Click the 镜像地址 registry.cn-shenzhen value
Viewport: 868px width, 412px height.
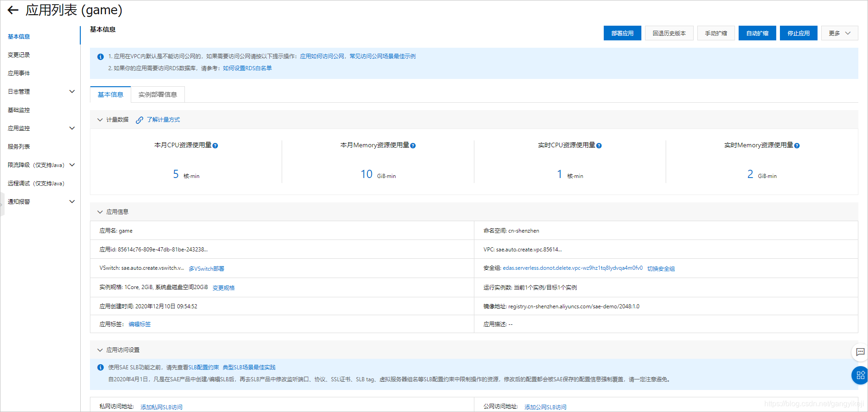(573, 306)
